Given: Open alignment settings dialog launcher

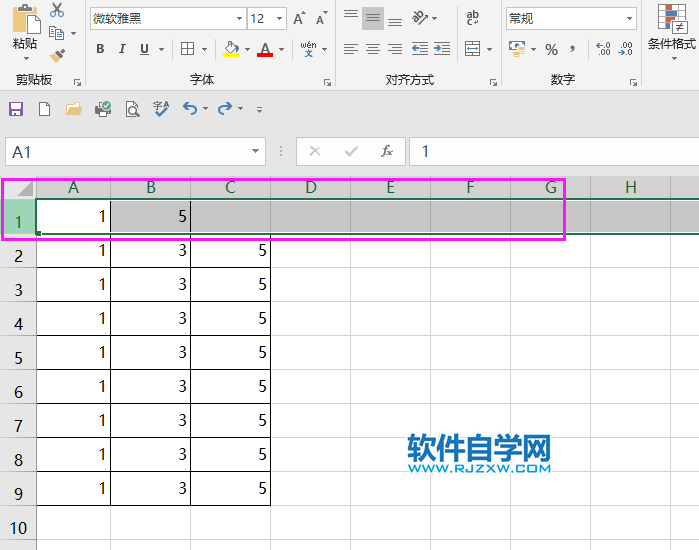Looking at the screenshot, I should 493,82.
